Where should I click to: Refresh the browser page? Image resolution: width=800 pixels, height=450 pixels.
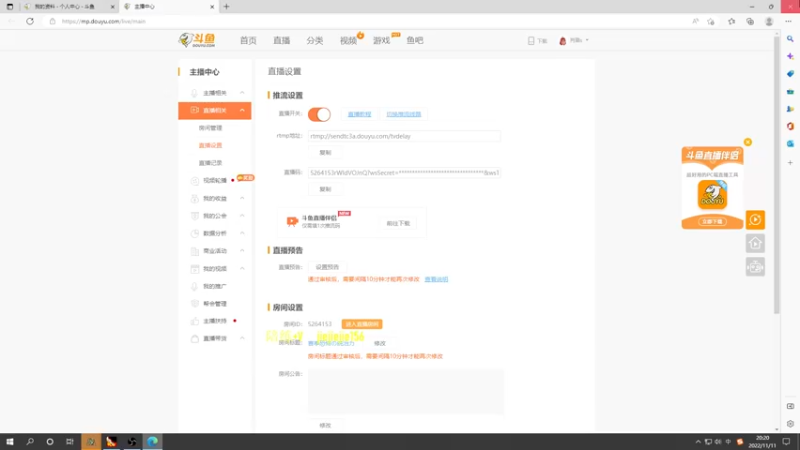point(30,21)
